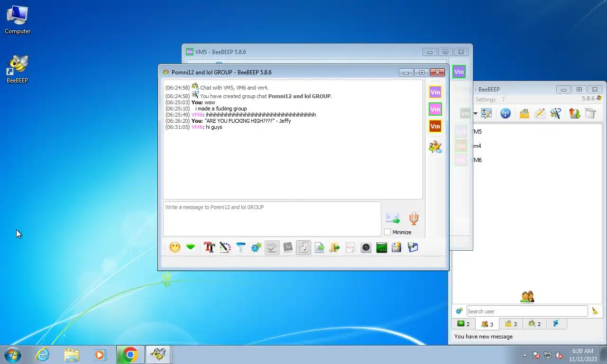Click the yellow Vm member avatar in group chat
Viewport: 607px width, 364px height.
coord(435,92)
